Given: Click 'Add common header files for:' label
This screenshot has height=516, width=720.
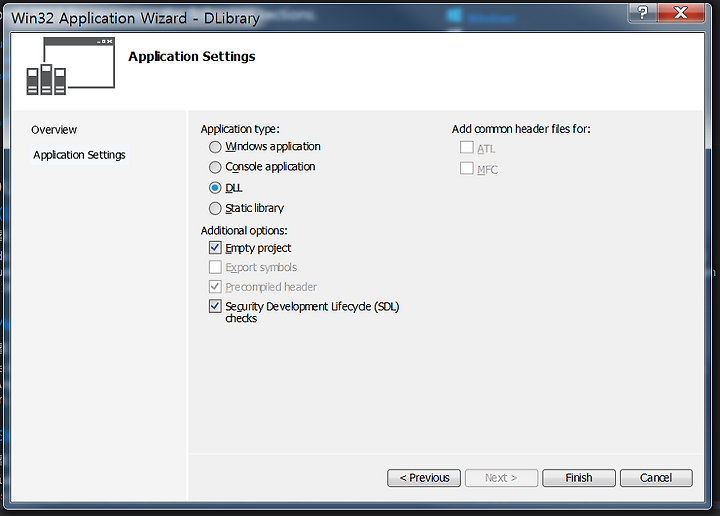Looking at the screenshot, I should [x=521, y=129].
